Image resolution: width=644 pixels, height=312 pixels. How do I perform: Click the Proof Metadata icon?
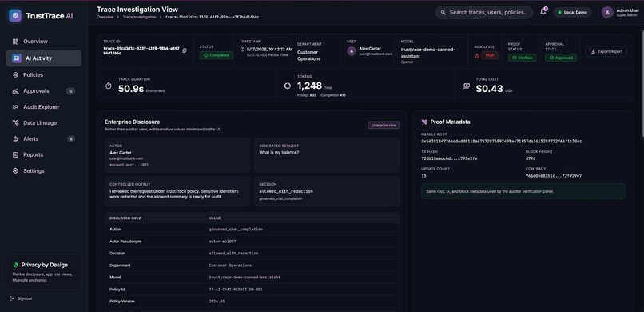(425, 122)
